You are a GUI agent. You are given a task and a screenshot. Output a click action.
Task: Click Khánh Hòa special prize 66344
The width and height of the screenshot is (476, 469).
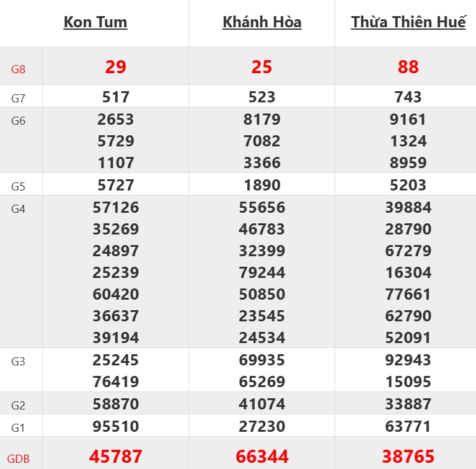click(262, 457)
